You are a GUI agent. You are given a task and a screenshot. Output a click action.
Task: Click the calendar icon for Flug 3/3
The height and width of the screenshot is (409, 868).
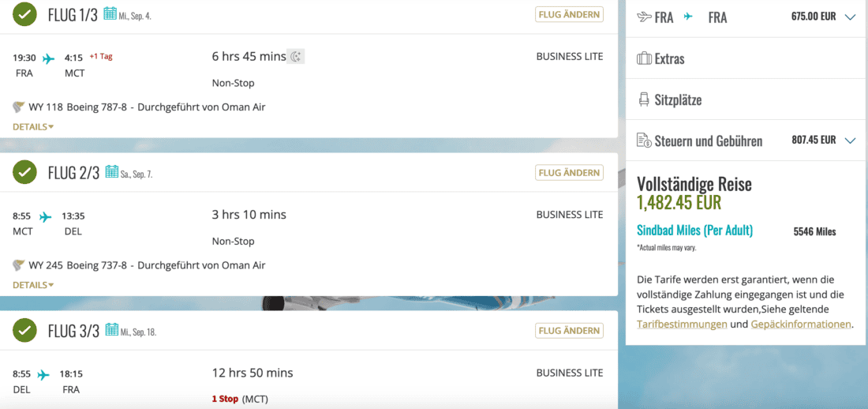[111, 329]
